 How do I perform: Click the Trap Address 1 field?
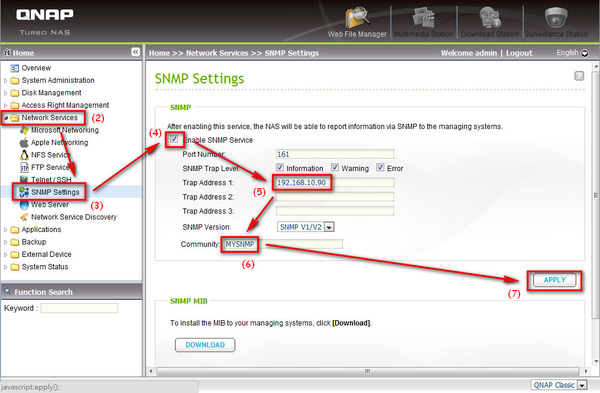pyautogui.click(x=335, y=183)
